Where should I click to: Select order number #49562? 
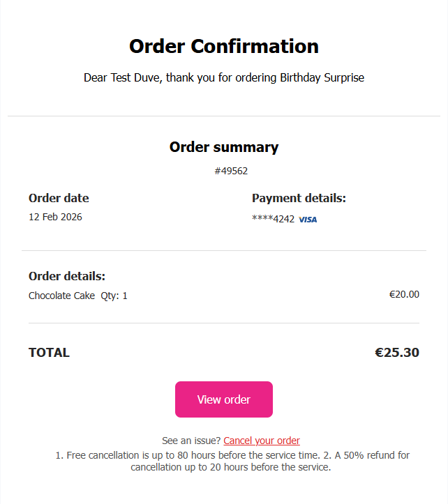[x=231, y=171]
